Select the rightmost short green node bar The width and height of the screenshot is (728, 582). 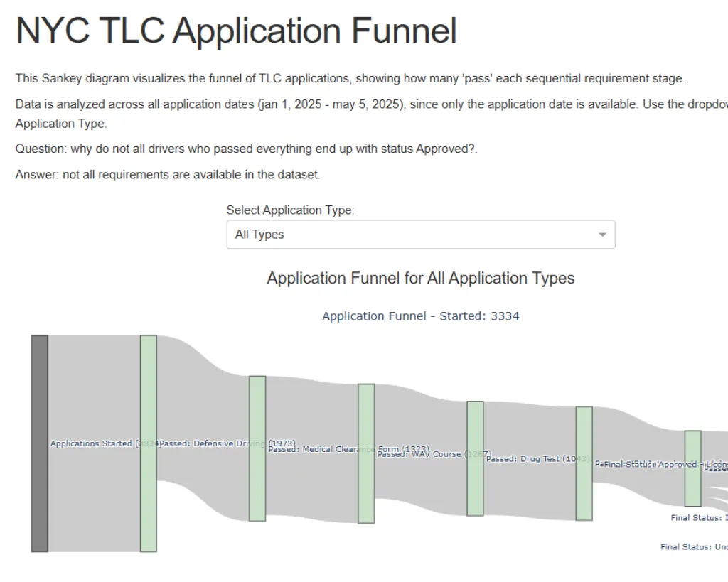692,468
